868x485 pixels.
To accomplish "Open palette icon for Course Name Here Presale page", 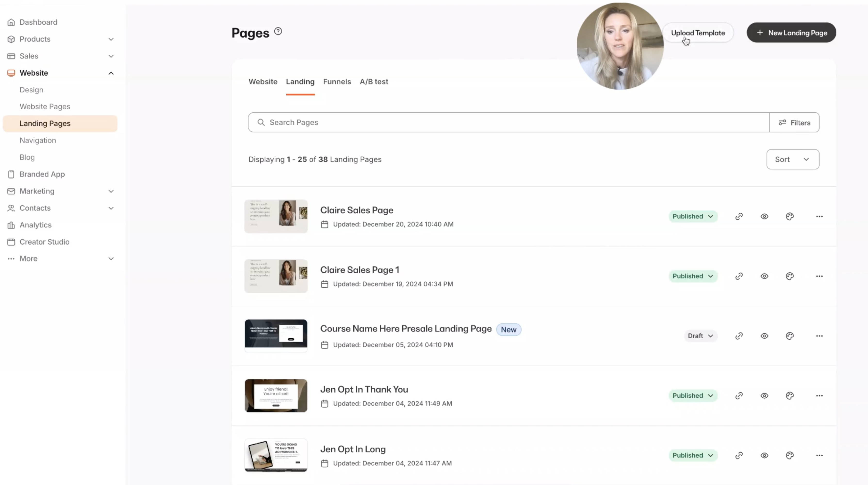I will click(x=790, y=336).
